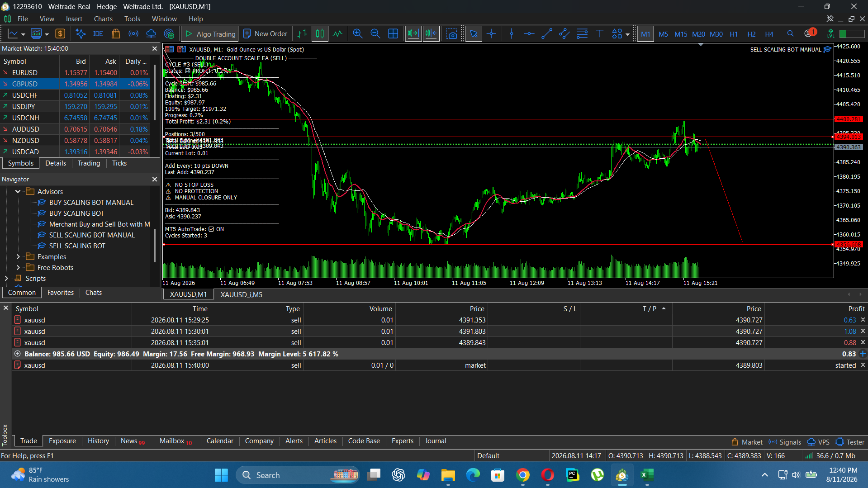Image resolution: width=868 pixels, height=488 pixels.
Task: Click the Market Watch vertical scrollbar
Action: click(155, 93)
